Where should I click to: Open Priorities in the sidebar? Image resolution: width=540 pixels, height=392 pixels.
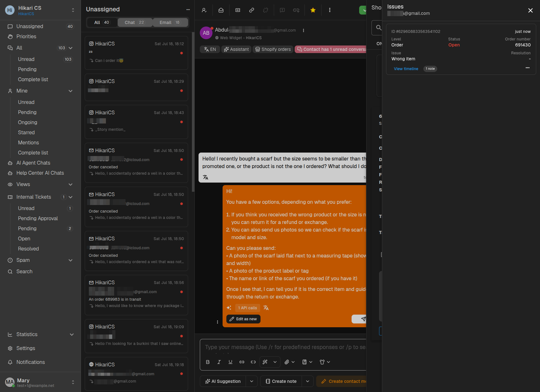26,37
